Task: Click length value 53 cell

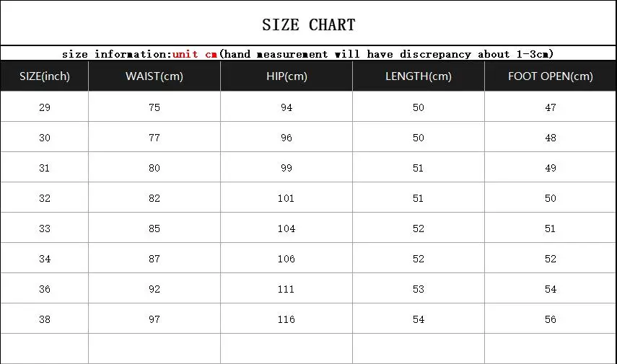Action: point(419,288)
